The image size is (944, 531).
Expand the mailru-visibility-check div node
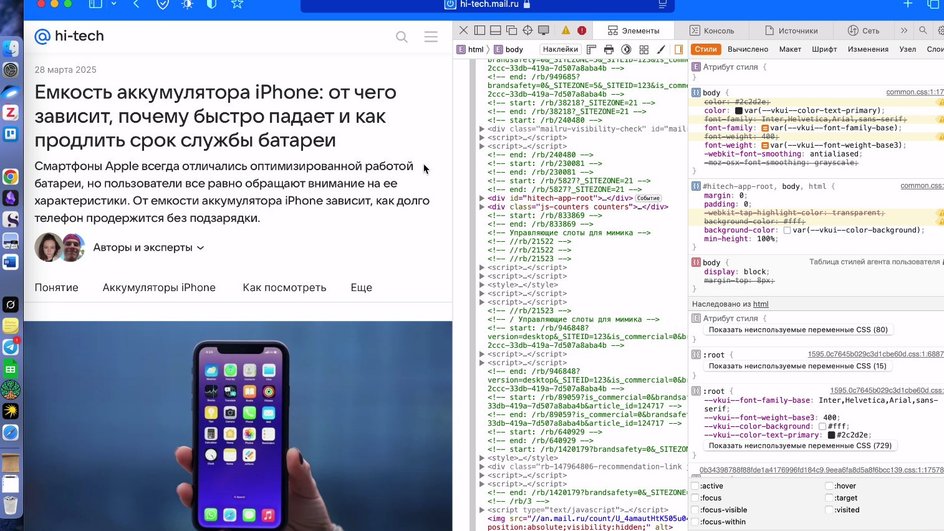coord(482,129)
